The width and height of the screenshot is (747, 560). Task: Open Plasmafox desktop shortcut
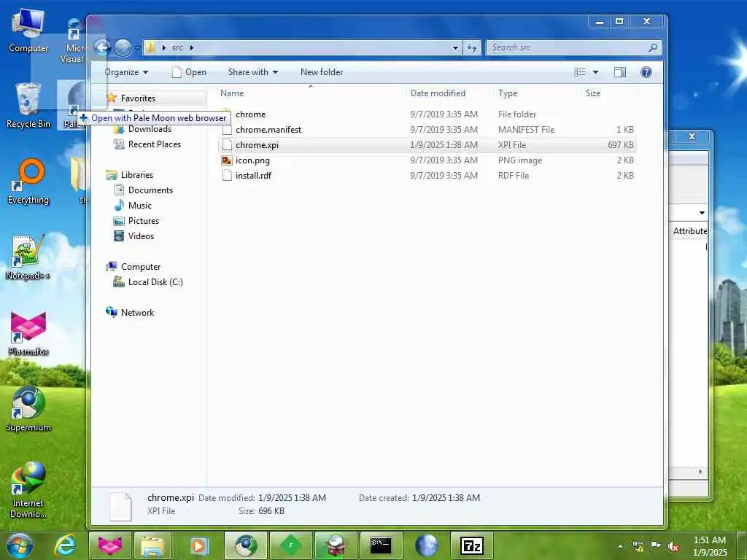[28, 333]
